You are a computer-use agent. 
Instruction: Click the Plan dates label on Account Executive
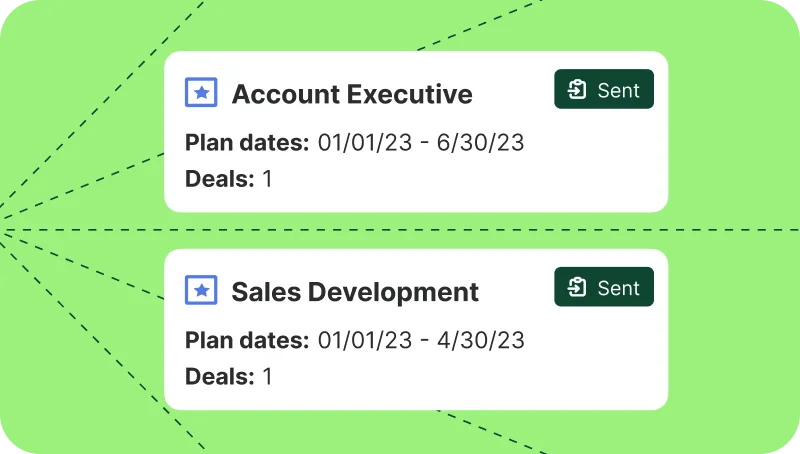[x=247, y=142]
